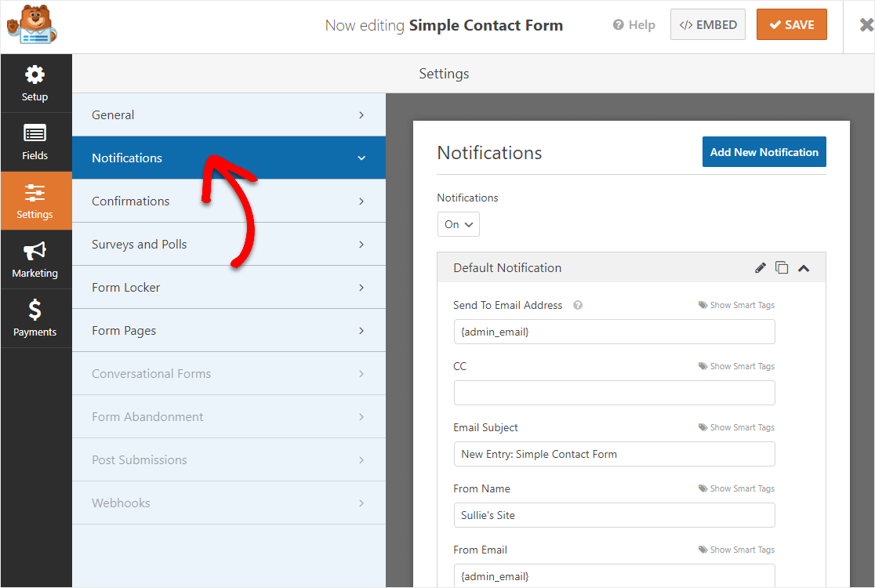Screen dimensions: 875x588
Task: Click chevron on Post Submissions row
Action: [361, 460]
